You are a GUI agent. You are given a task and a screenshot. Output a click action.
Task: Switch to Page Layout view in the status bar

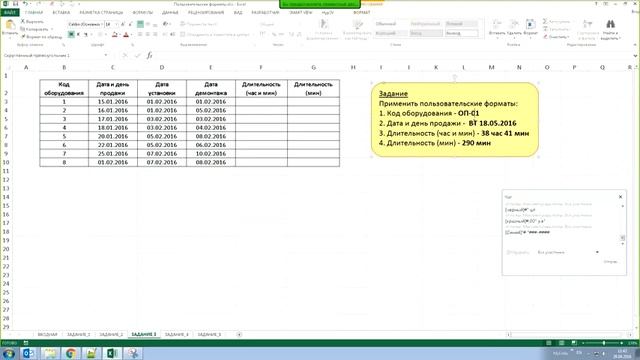tap(561, 343)
